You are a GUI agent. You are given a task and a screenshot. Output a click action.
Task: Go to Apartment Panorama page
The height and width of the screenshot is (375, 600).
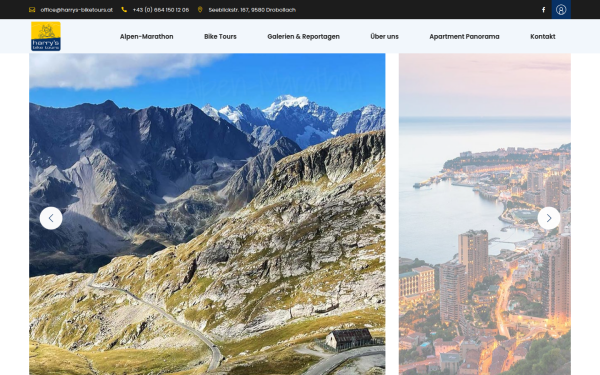click(464, 36)
